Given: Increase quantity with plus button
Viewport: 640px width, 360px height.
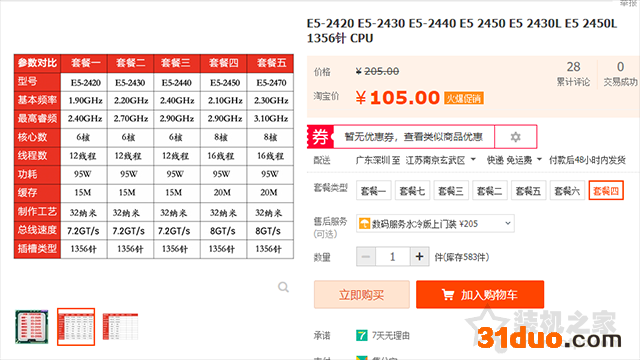Looking at the screenshot, I should tap(419, 257).
